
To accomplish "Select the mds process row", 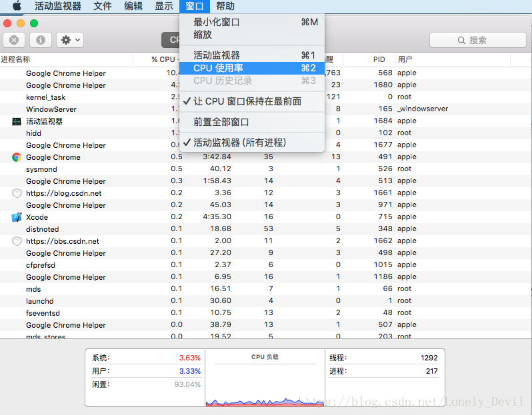I will (266, 289).
